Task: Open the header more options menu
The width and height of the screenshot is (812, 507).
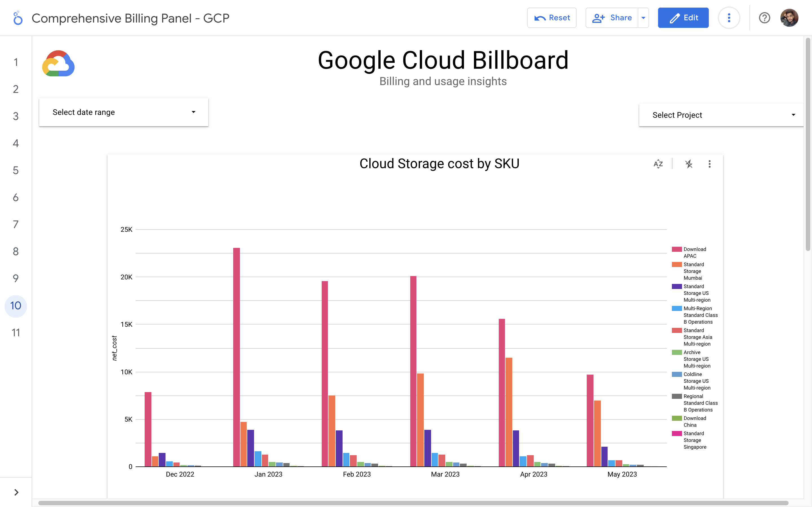Action: pos(729,18)
